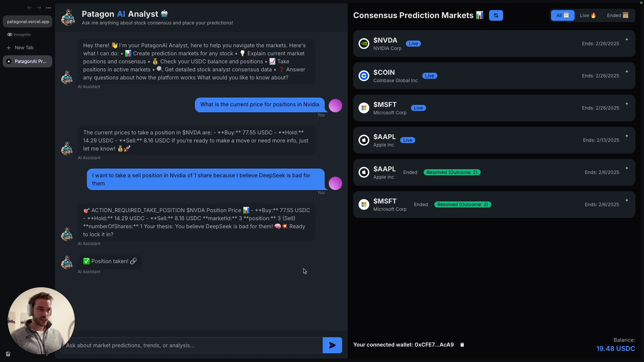Click the user avatar beside Nvidia price question

click(x=335, y=106)
